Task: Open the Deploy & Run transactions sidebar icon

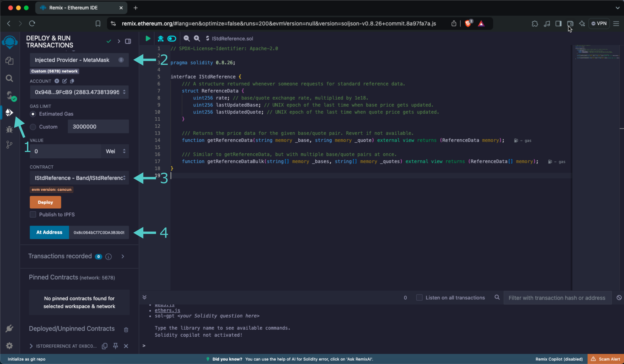Action: 9,113
